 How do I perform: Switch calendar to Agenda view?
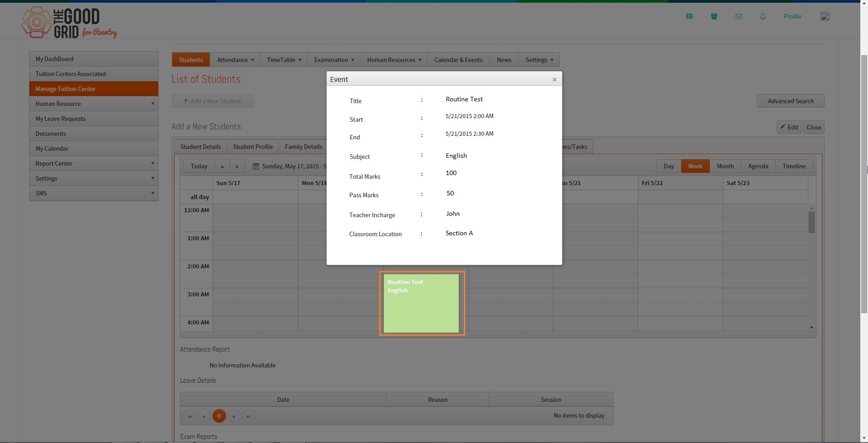(x=758, y=166)
